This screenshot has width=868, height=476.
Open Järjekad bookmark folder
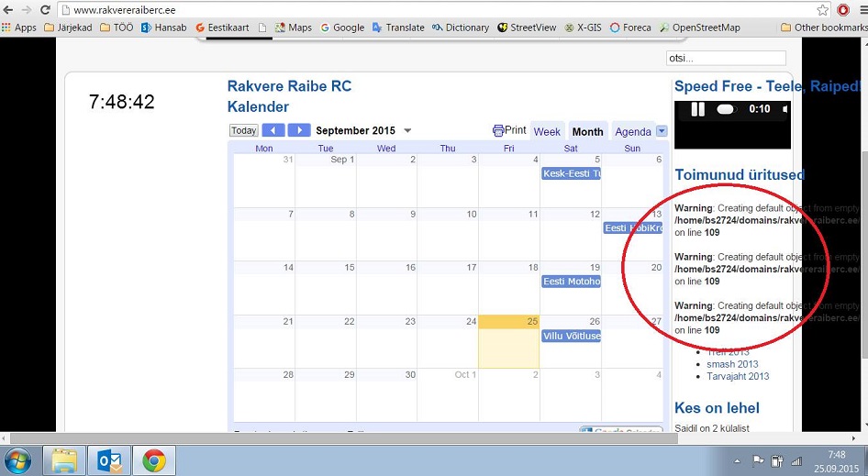pyautogui.click(x=68, y=28)
